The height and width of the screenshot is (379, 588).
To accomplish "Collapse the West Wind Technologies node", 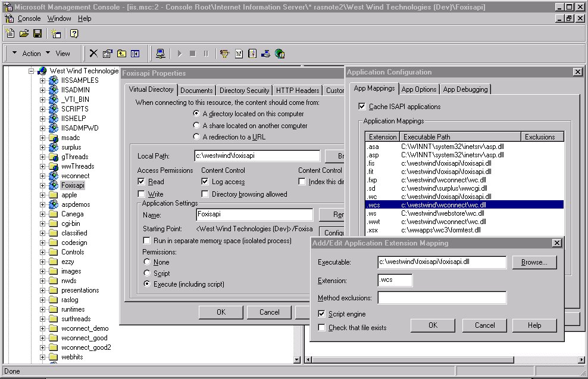I will coord(31,71).
